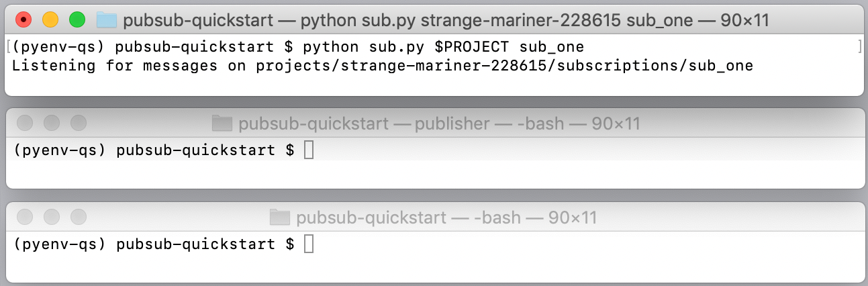Click the cursor in the publisher terminal prompt

tap(309, 150)
